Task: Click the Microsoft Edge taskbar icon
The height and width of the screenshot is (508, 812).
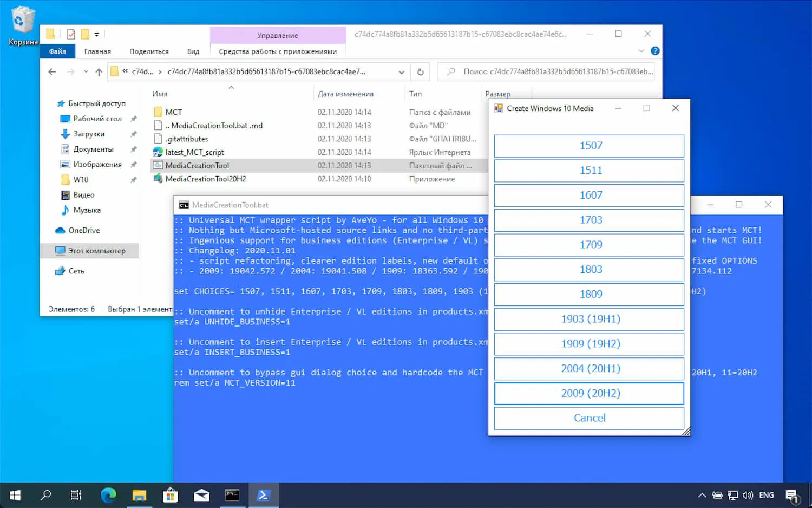Action: (108, 495)
